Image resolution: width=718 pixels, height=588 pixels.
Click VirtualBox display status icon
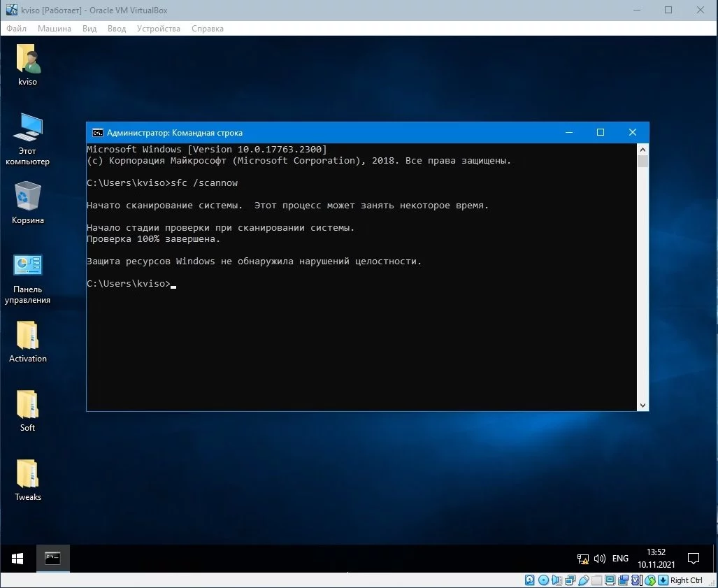coord(610,580)
